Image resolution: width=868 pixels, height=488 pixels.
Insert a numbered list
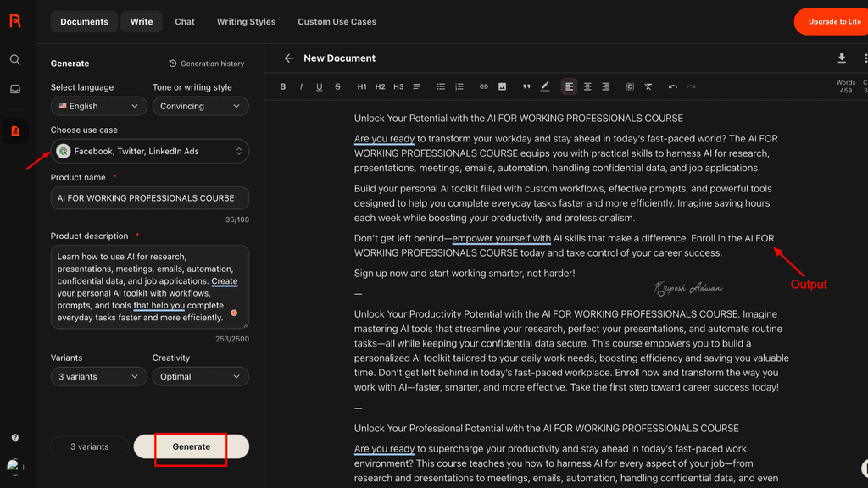(459, 87)
